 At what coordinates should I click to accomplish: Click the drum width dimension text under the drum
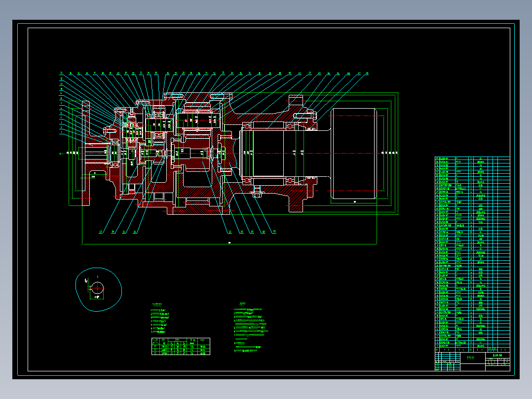(355, 201)
